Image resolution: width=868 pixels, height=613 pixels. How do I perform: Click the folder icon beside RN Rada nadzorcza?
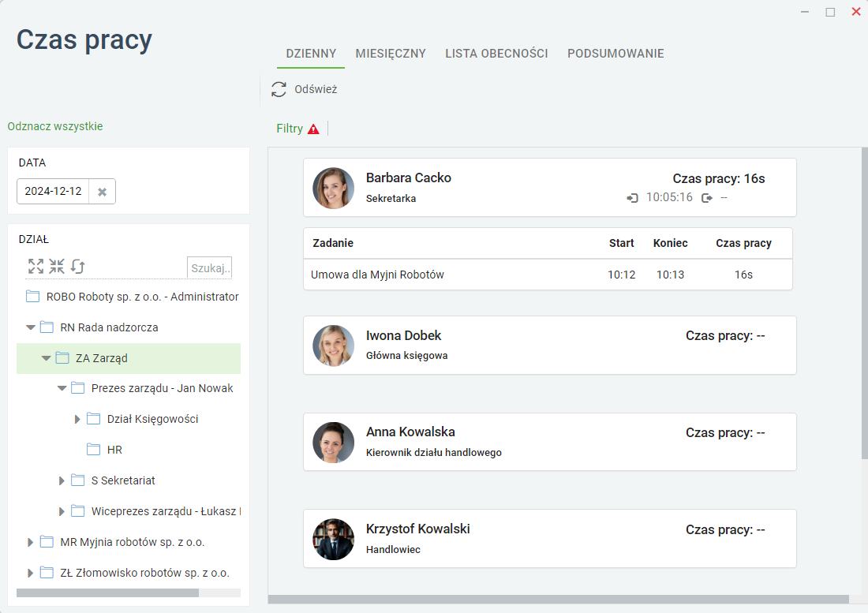pos(47,327)
